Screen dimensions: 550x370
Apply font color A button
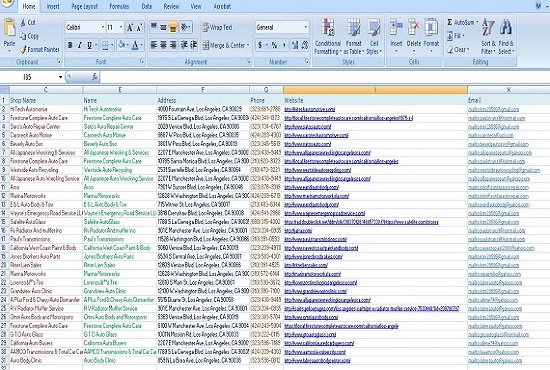[135, 45]
